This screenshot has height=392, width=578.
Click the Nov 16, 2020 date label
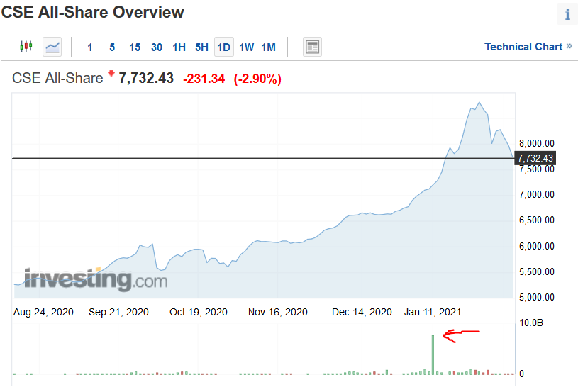[278, 312]
